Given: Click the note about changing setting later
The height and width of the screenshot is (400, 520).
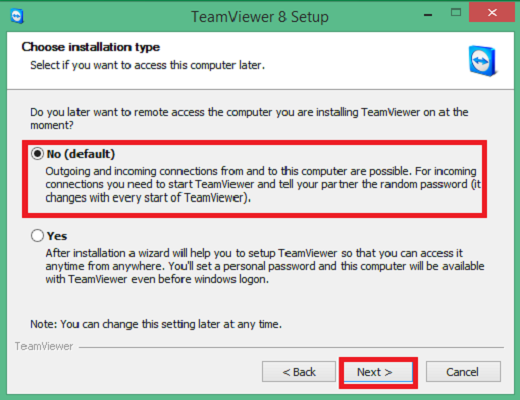Looking at the screenshot, I should pyautogui.click(x=156, y=324).
